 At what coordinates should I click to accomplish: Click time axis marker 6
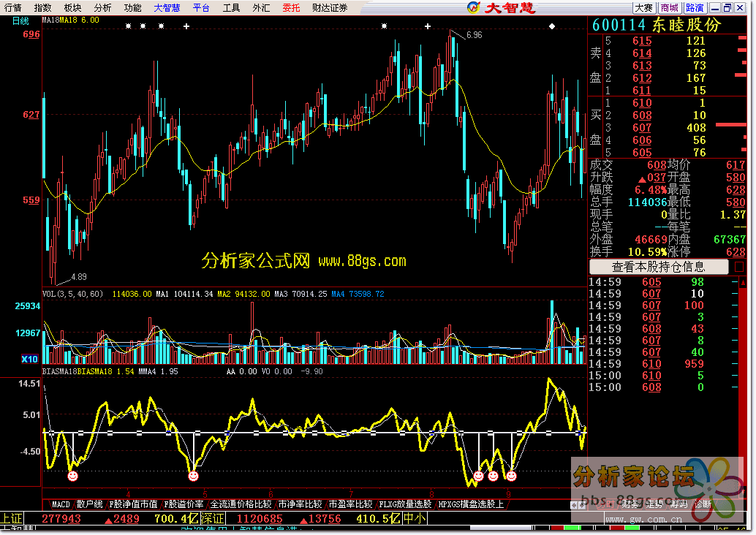click(271, 495)
